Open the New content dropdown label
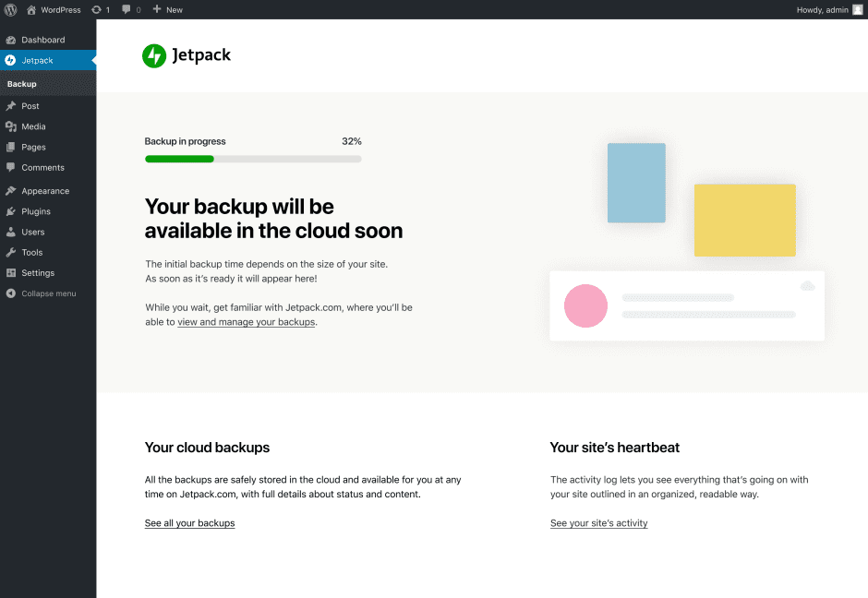Viewport: 868px width, 598px height. click(175, 10)
